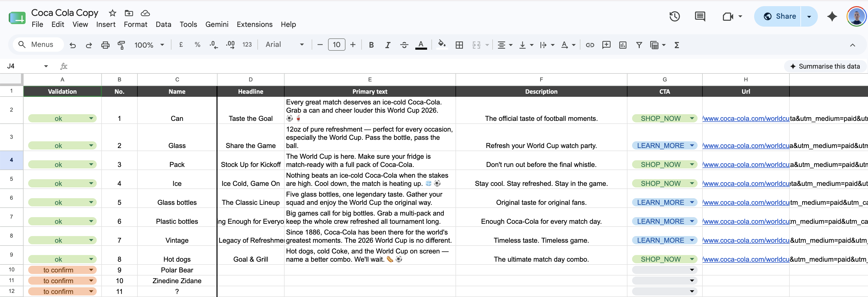
Task: Click the merge cells icon
Action: coord(476,45)
